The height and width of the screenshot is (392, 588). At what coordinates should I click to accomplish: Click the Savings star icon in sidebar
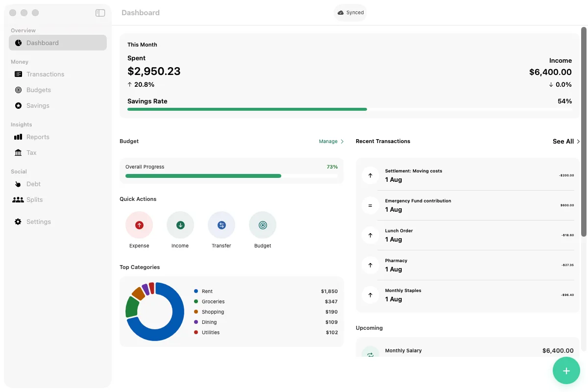[18, 106]
